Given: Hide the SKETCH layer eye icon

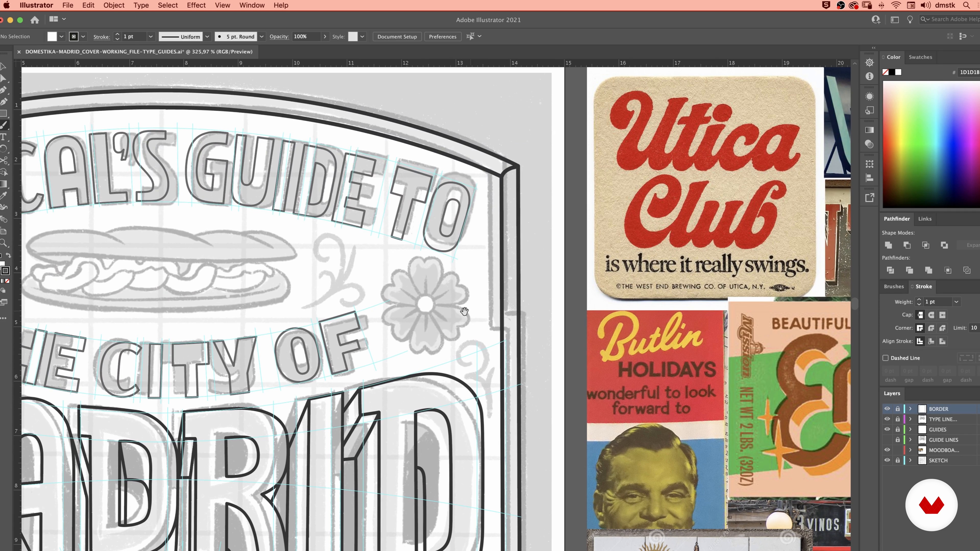Looking at the screenshot, I should (x=887, y=460).
